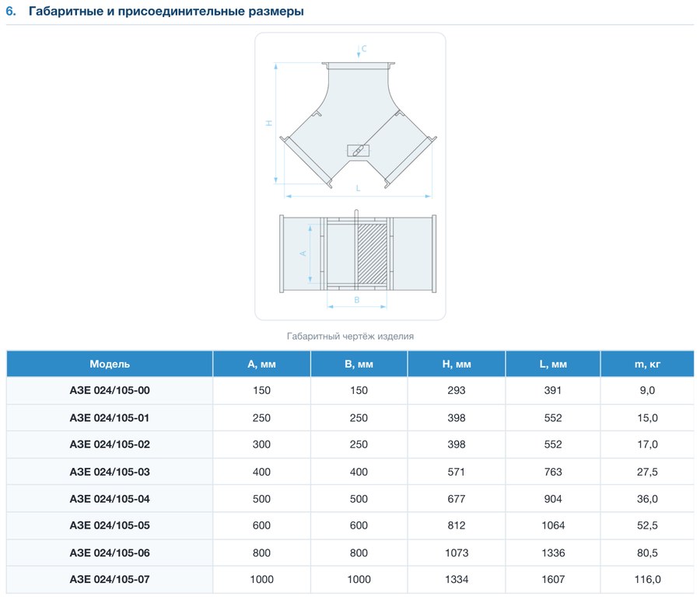Click model row АЗЕ 024/105-07
The image size is (700, 600).
click(x=350, y=580)
